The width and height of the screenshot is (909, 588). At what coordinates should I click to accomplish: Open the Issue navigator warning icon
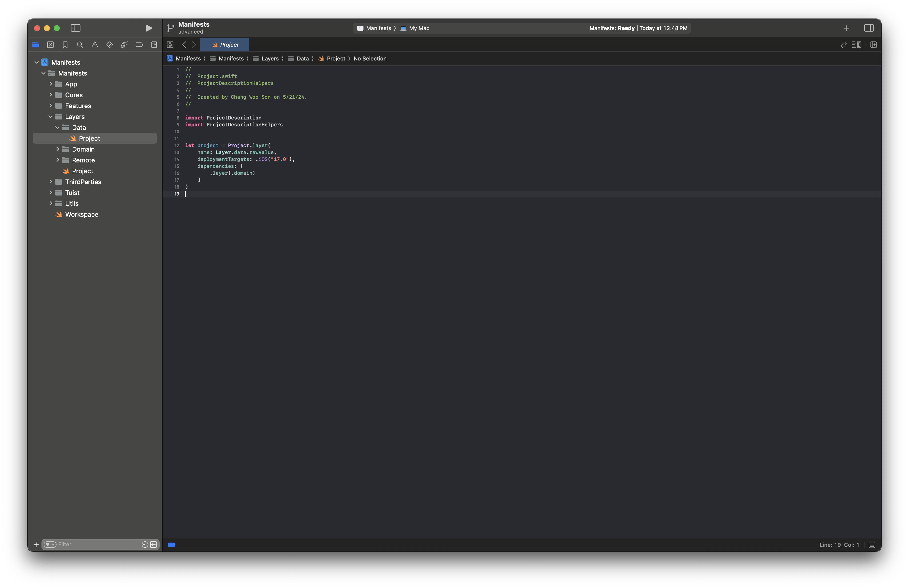(95, 45)
